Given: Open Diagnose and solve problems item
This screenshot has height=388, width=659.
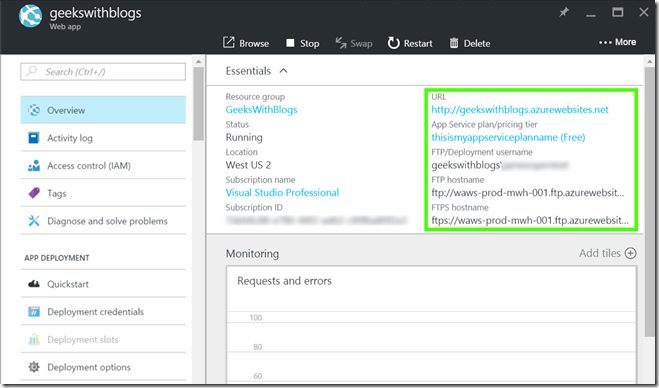Looking at the screenshot, I should pyautogui.click(x=103, y=221).
